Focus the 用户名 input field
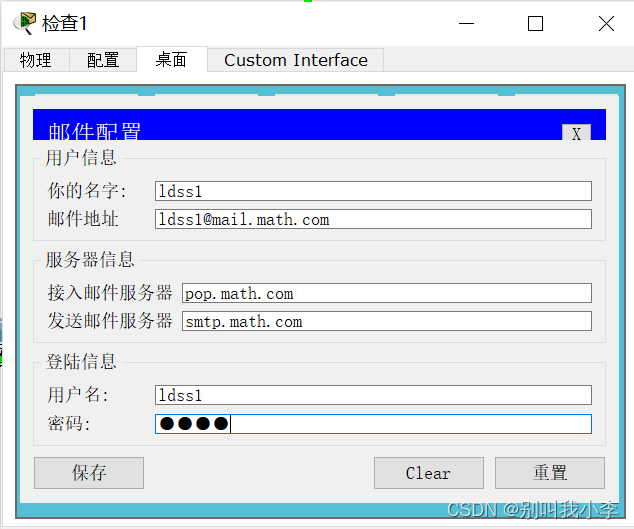 [x=373, y=395]
